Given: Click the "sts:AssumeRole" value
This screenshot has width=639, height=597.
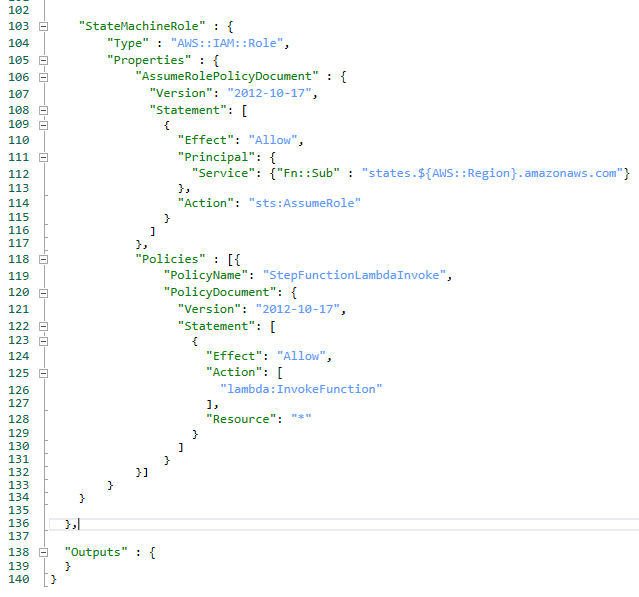Looking at the screenshot, I should 304,203.
